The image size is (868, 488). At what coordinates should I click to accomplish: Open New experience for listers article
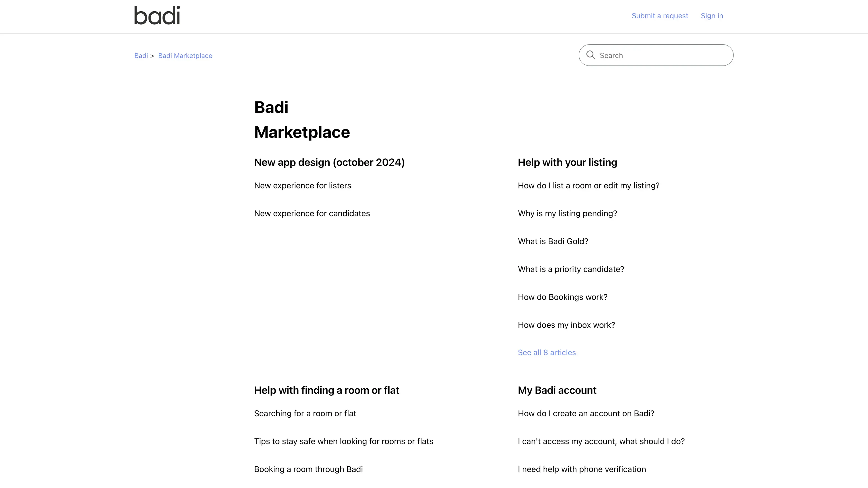tap(302, 185)
